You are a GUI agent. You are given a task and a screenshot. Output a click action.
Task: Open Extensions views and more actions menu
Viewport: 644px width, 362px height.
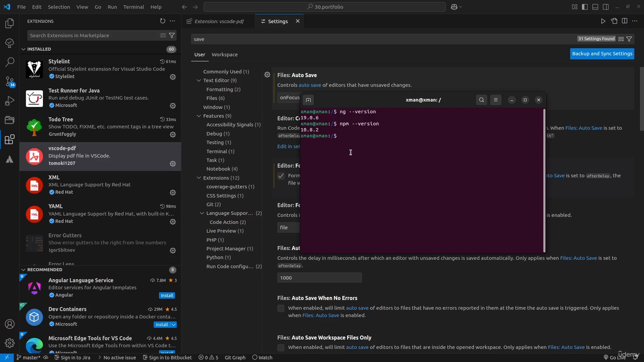coord(172,21)
